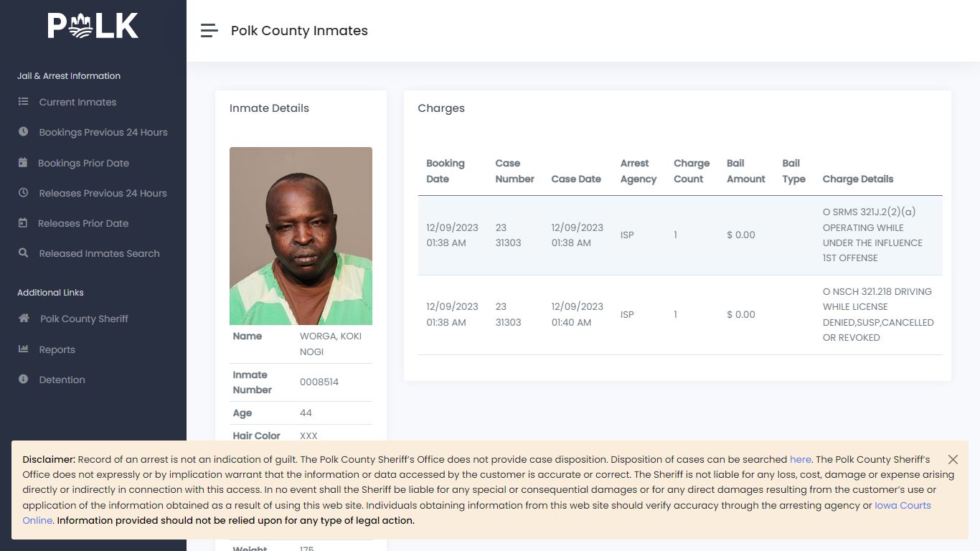Open Released Inmates Search
This screenshot has height=551, width=980.
click(x=99, y=253)
